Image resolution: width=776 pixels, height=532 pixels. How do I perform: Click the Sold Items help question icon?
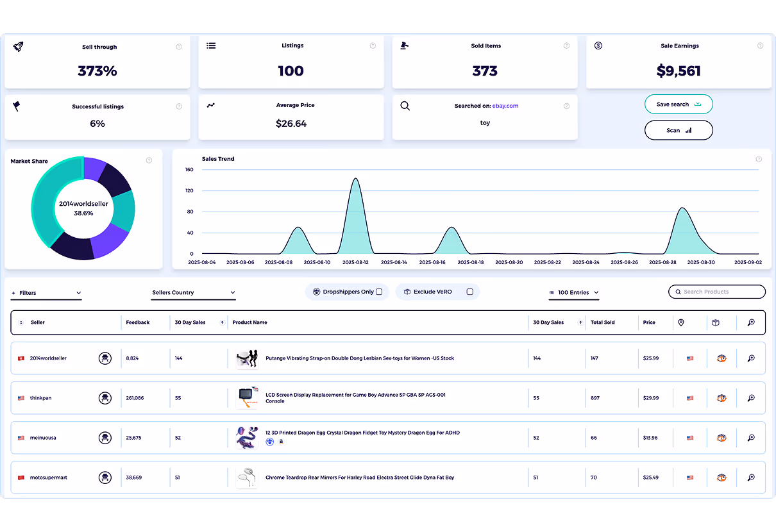pyautogui.click(x=566, y=46)
